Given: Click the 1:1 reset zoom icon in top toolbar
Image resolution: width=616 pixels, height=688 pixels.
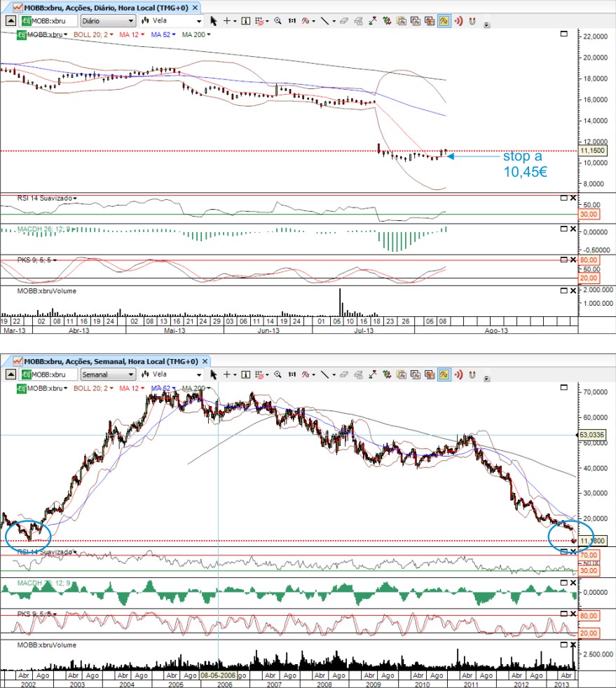Looking at the screenshot, I should 292,21.
